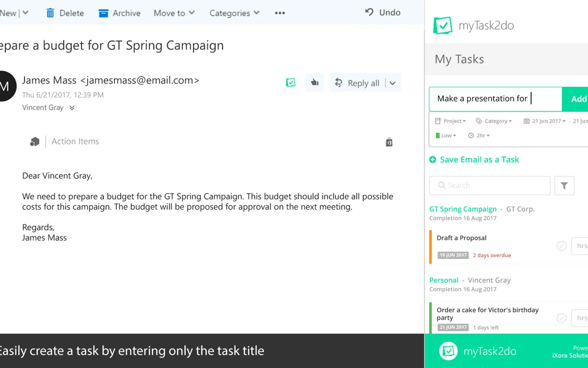This screenshot has height=368, width=588.
Task: Click the store bag icon beside Action Items
Action: click(x=389, y=142)
